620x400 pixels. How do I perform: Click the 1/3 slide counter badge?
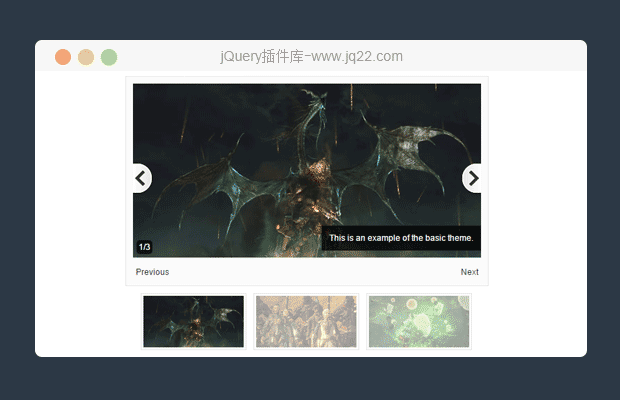pos(144,247)
